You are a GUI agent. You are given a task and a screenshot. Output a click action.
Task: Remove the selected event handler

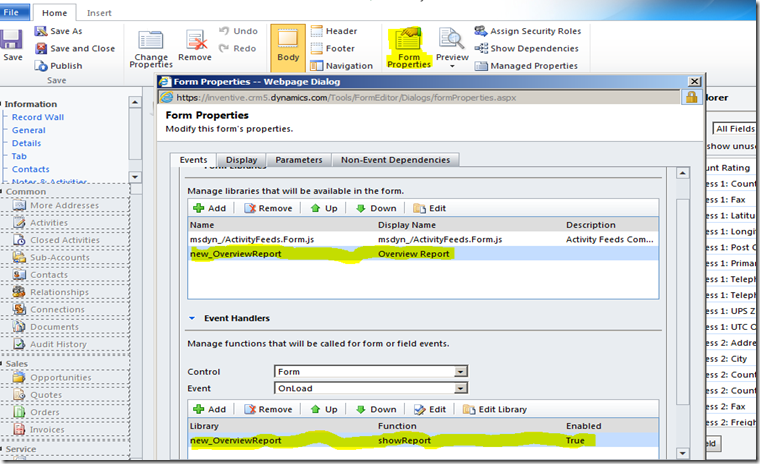click(x=269, y=409)
